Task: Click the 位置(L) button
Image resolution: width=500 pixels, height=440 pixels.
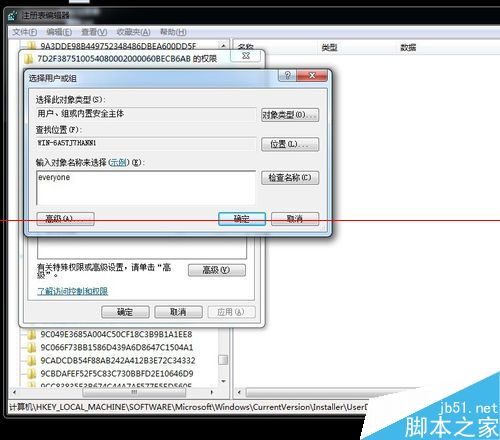Action: pos(290,144)
